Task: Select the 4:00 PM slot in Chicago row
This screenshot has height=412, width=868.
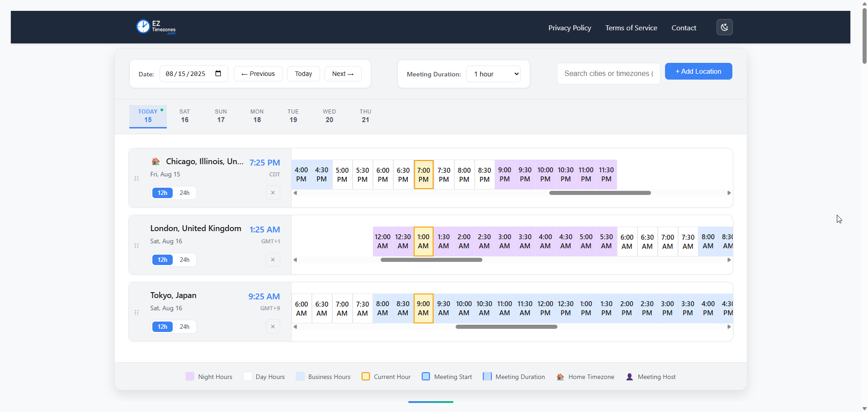Action: [302, 175]
